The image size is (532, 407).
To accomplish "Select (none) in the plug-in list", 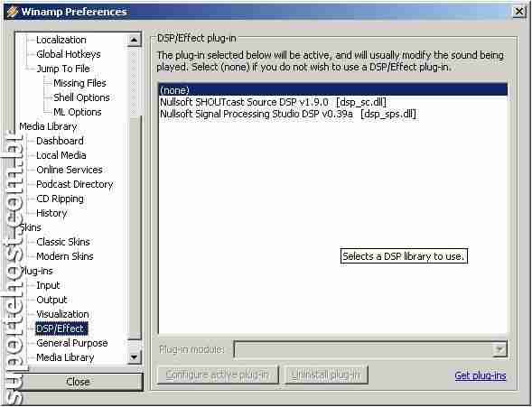I will pyautogui.click(x=333, y=90).
